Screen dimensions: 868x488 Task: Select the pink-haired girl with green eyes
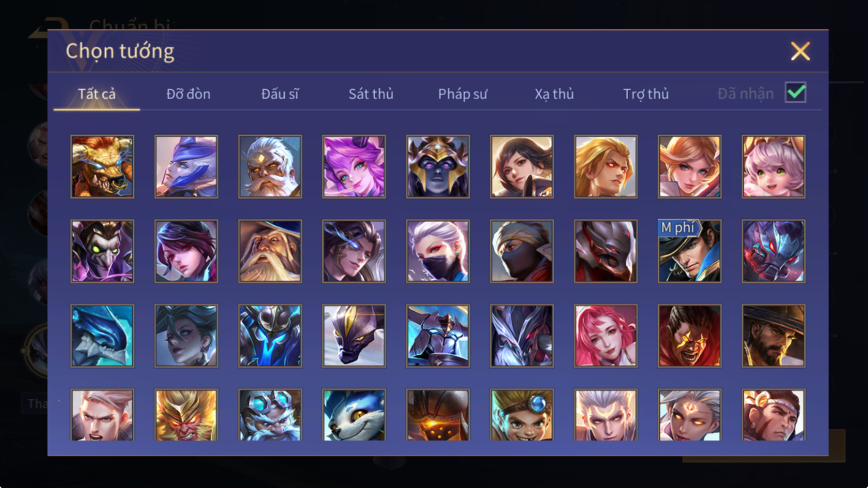(x=773, y=167)
